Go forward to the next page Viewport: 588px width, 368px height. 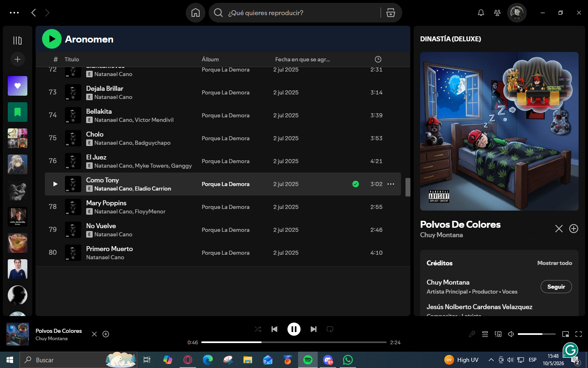47,13
